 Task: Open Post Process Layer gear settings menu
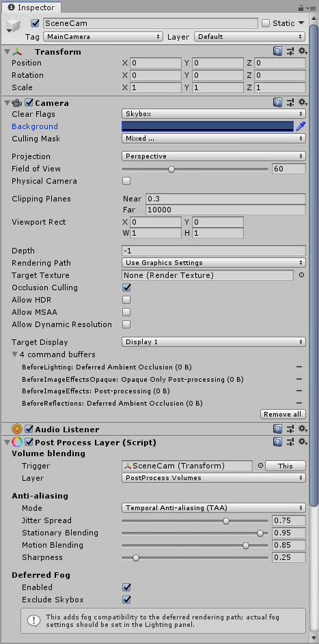(303, 443)
